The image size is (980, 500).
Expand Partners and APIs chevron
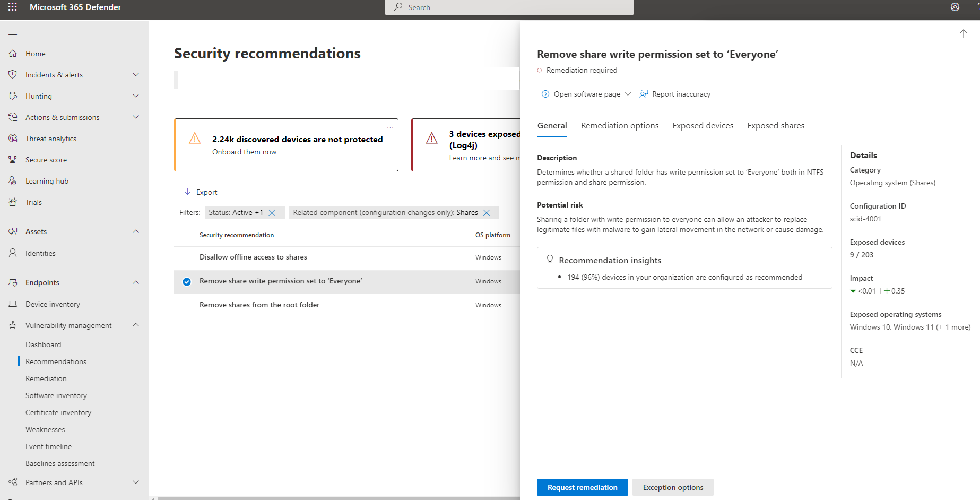pyautogui.click(x=136, y=482)
